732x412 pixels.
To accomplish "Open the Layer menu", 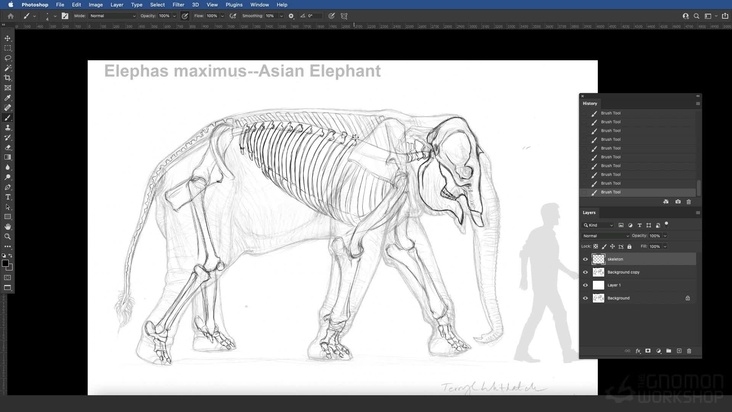I will 117,5.
